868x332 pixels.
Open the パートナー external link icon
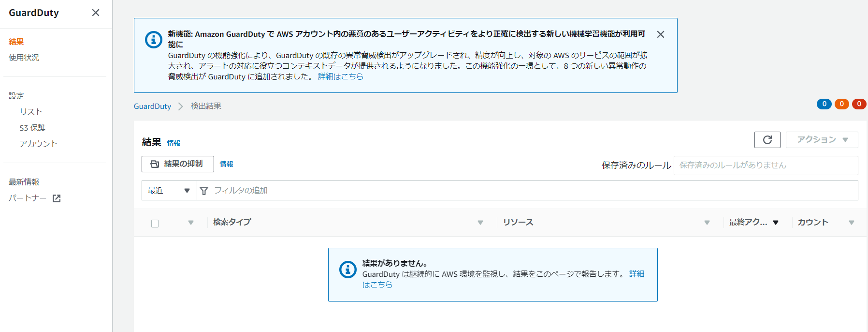click(57, 198)
